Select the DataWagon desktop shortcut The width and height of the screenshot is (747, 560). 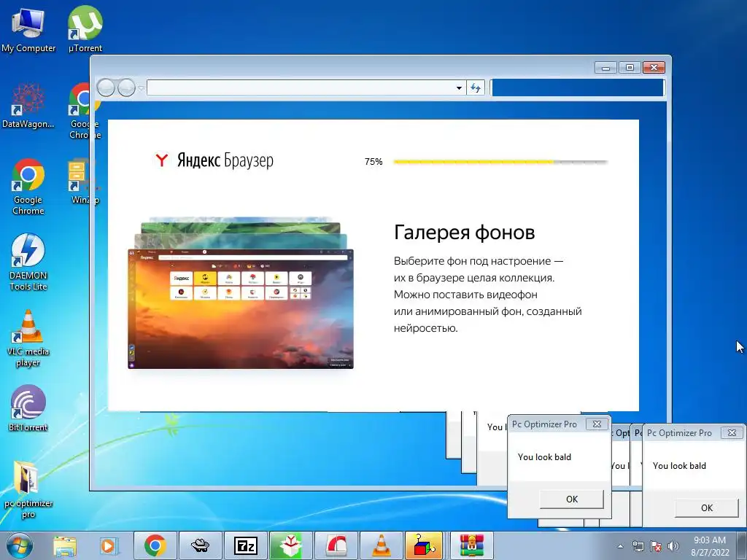pyautogui.click(x=28, y=106)
